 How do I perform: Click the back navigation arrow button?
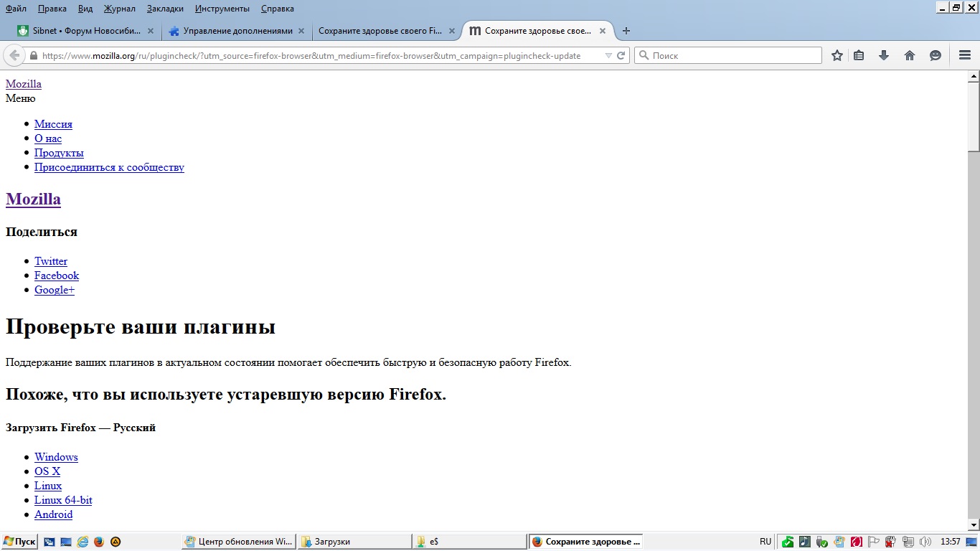click(x=14, y=55)
